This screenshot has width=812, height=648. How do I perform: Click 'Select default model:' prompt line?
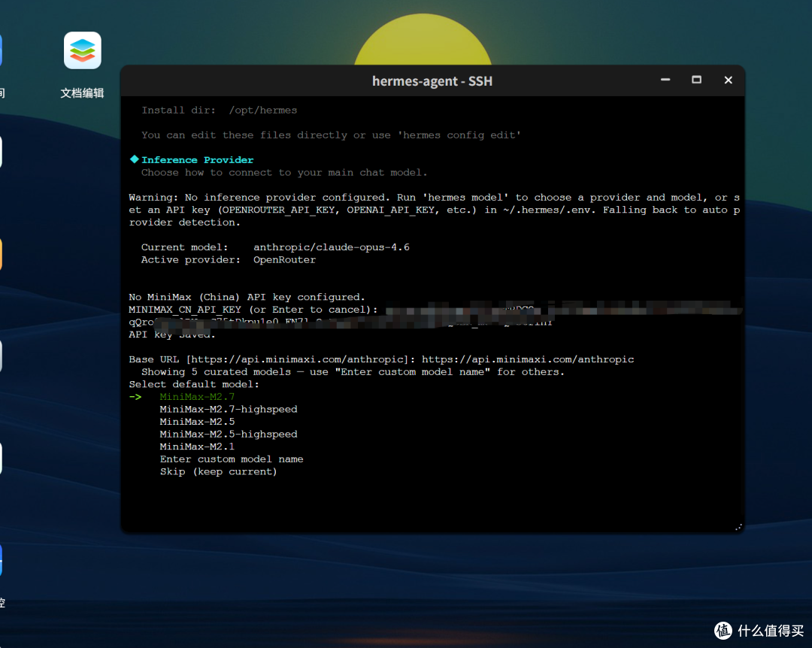point(194,384)
